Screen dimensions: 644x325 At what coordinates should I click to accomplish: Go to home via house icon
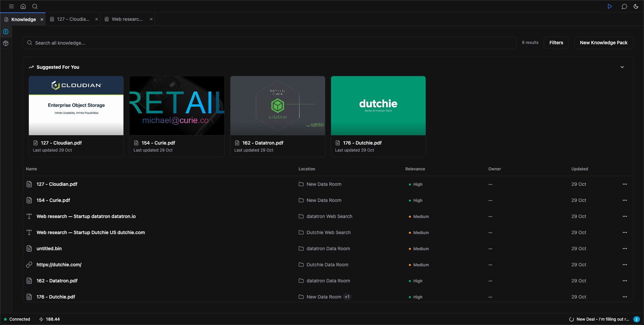pos(23,6)
